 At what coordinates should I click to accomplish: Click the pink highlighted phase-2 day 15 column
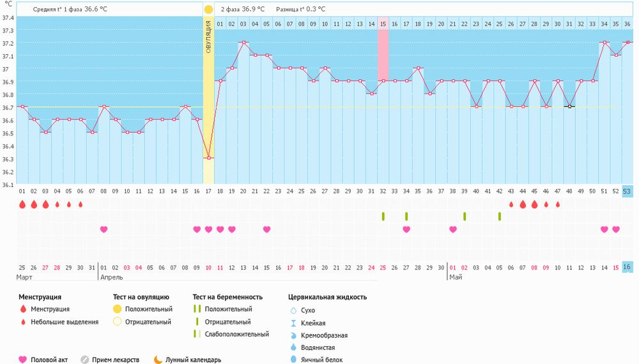click(383, 45)
